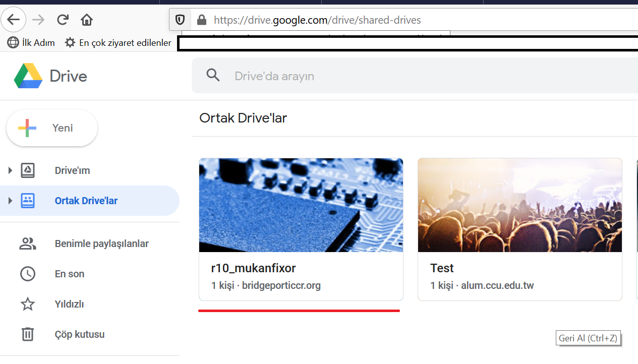Open the r10_mukanfixor shared drive

(x=301, y=229)
